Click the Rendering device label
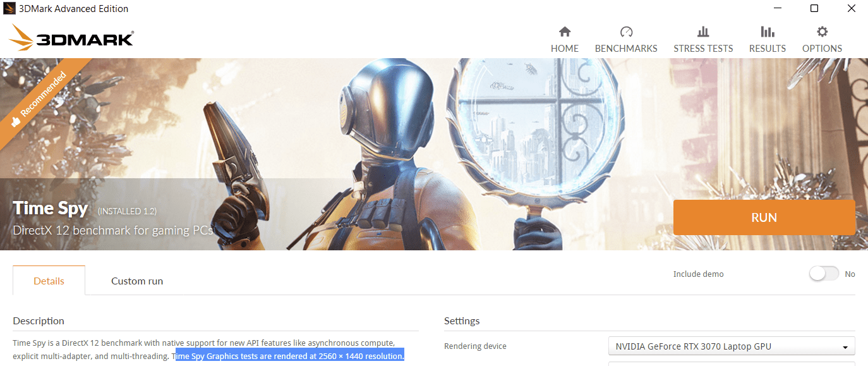 pos(475,346)
